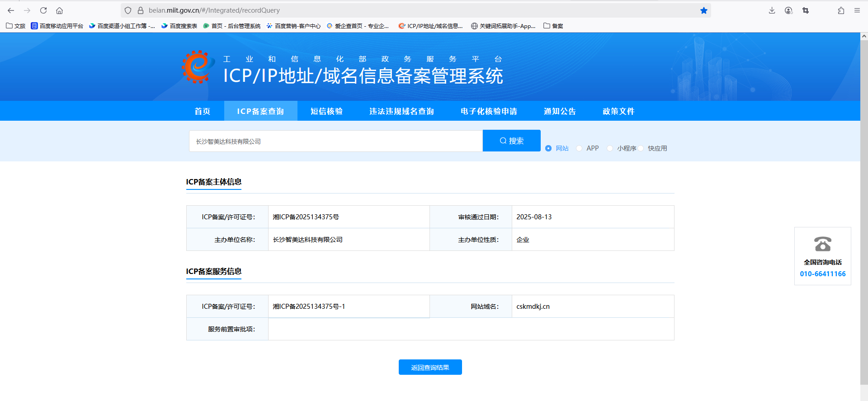Click the telephone icon in consultation widget

click(x=822, y=244)
